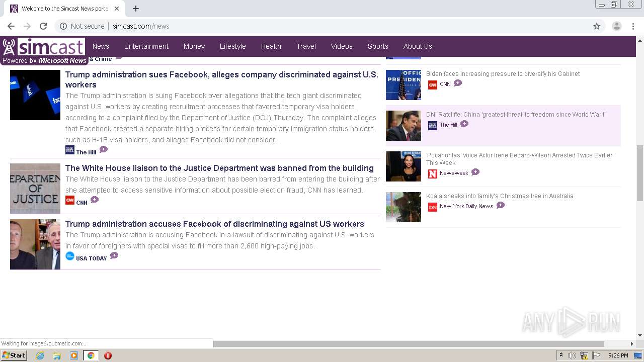
Task: Open the Money section
Action: (x=194, y=46)
